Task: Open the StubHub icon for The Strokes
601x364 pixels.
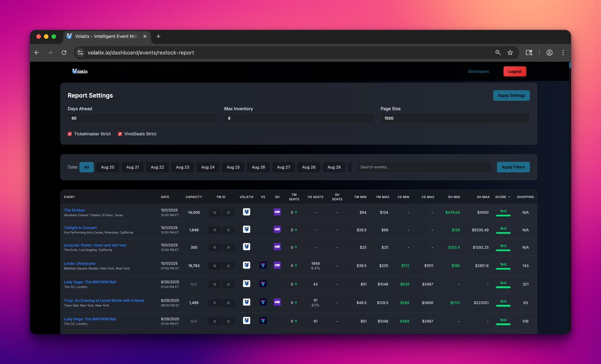Action: [277, 212]
